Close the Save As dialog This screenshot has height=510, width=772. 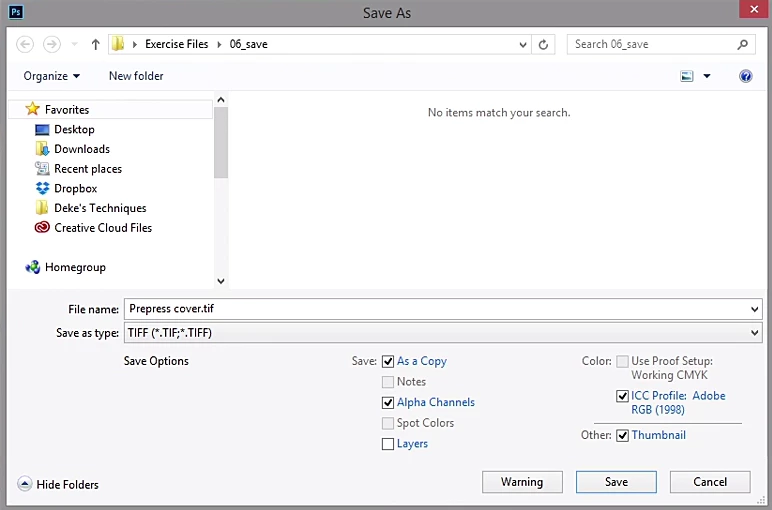(754, 9)
